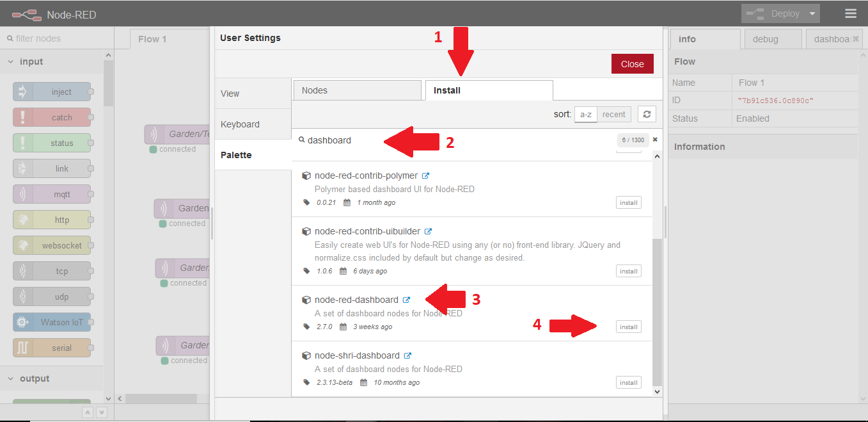Click the node-red-dashboard package title
The width and height of the screenshot is (868, 422).
[x=356, y=300]
